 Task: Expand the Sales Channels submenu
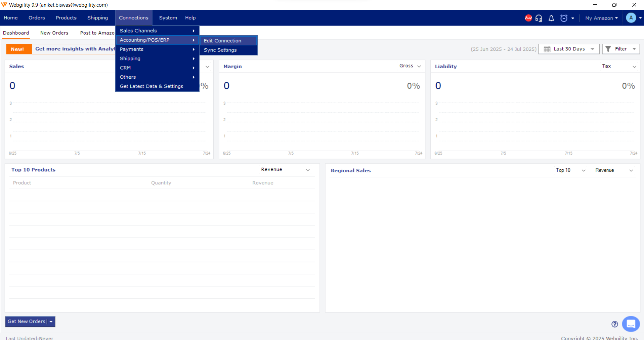tap(157, 31)
